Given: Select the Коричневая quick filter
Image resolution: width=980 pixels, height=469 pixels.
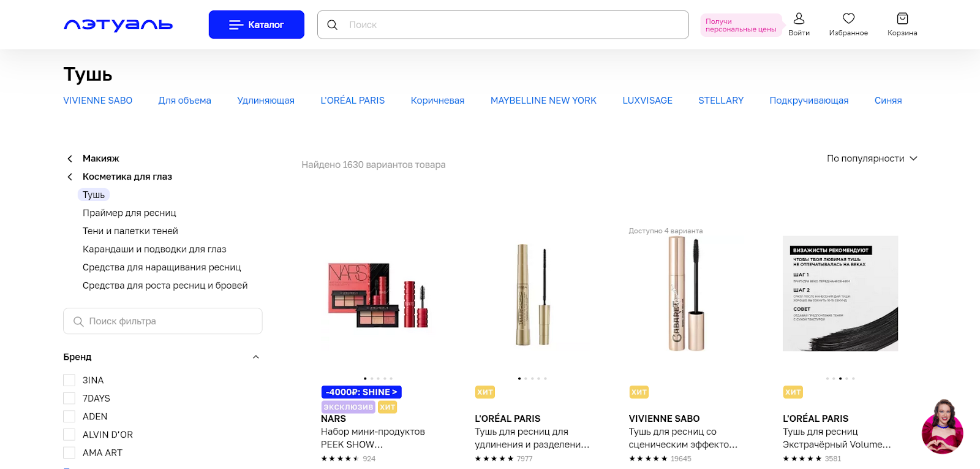Looking at the screenshot, I should click(x=437, y=101).
